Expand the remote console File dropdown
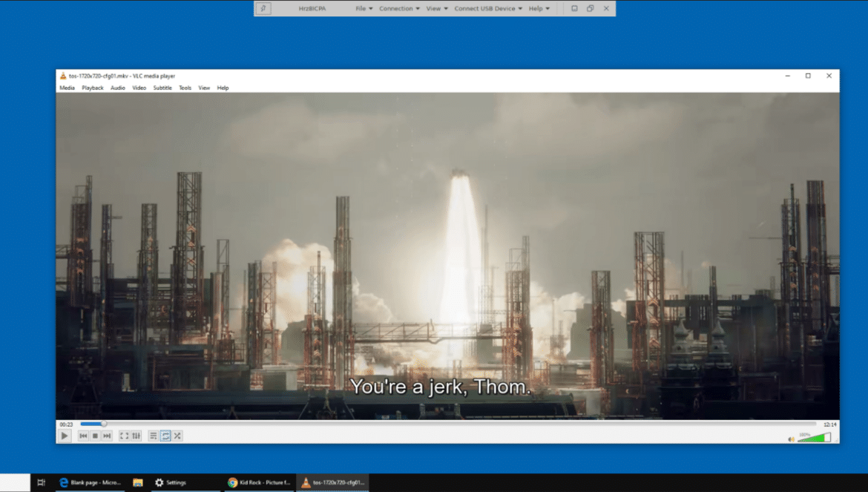 pos(364,8)
